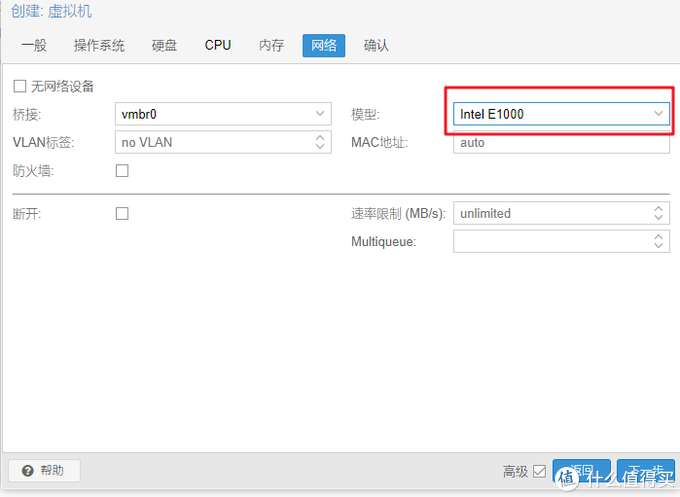Select the 网络 tab
Viewport: 680px width, 497px height.
(x=324, y=45)
